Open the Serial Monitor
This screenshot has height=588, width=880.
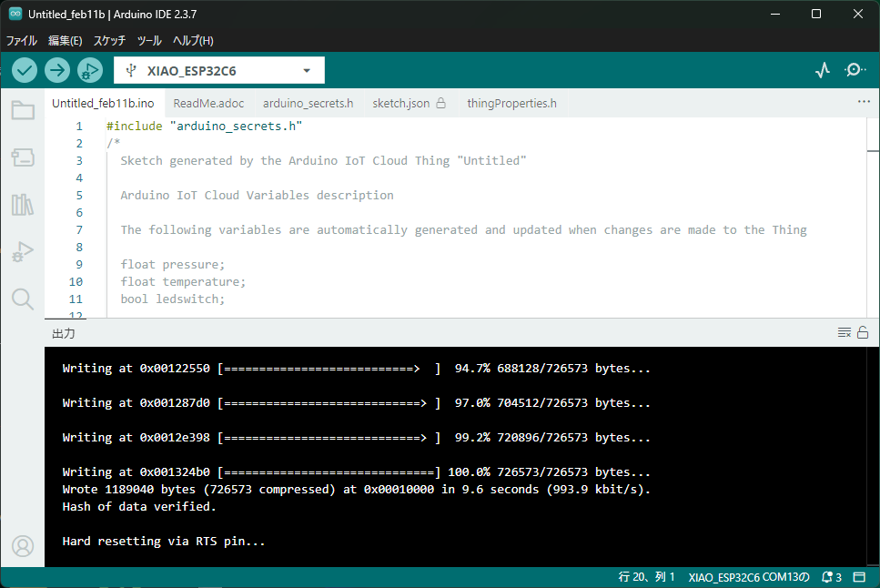click(855, 70)
